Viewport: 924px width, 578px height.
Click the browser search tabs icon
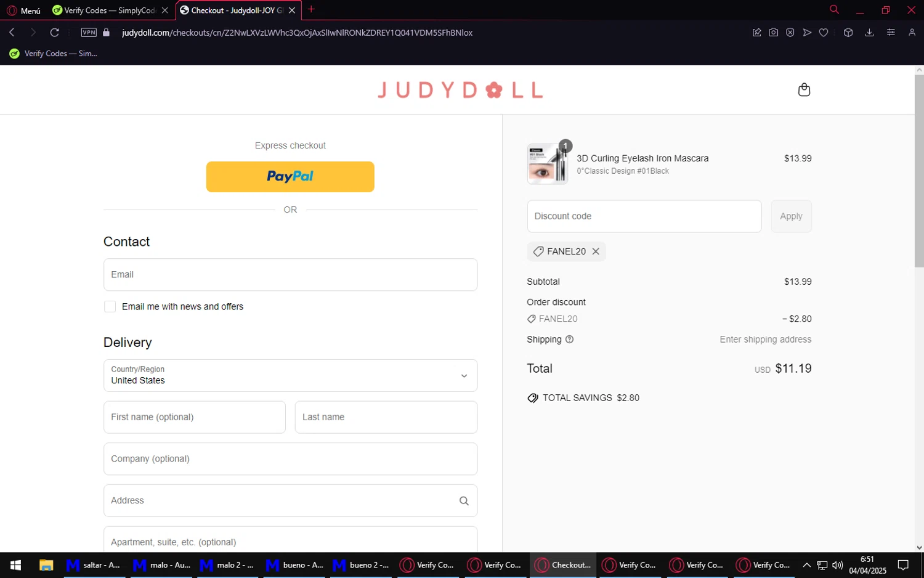point(834,9)
